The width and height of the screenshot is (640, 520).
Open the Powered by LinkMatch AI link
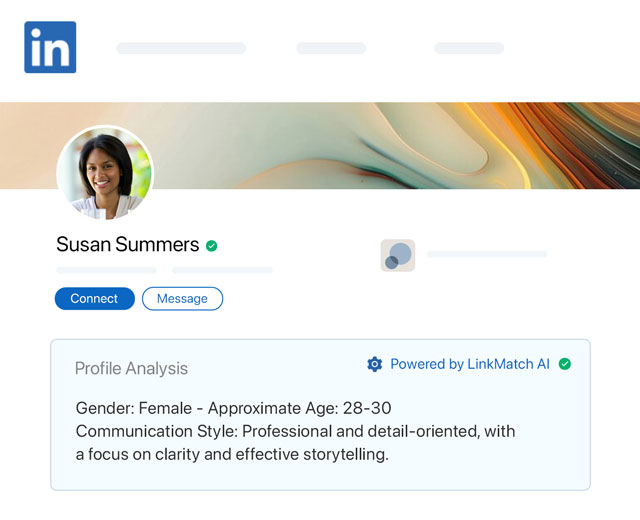(x=469, y=364)
